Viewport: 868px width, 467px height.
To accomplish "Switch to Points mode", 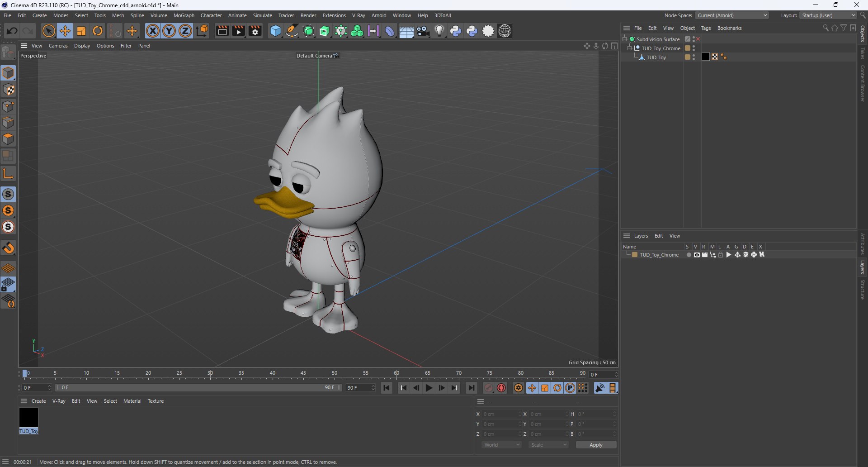I will (9, 106).
